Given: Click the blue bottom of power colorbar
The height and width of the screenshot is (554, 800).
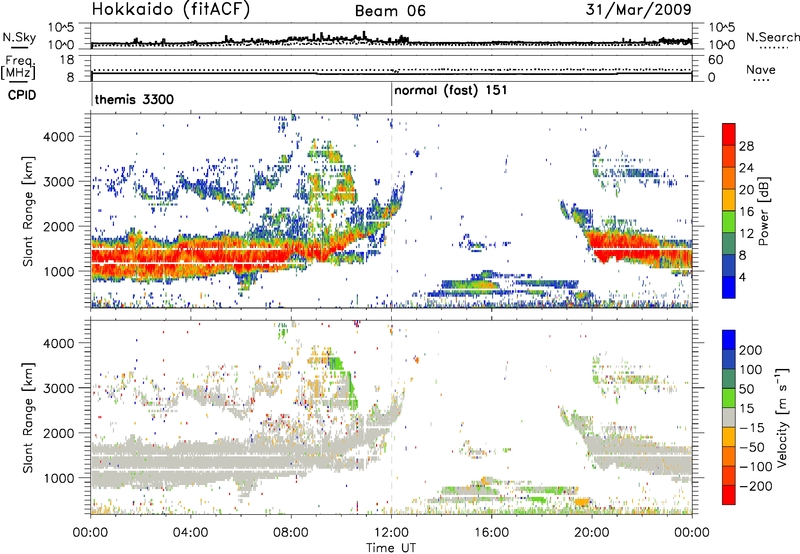Looking at the screenshot, I should (x=729, y=287).
